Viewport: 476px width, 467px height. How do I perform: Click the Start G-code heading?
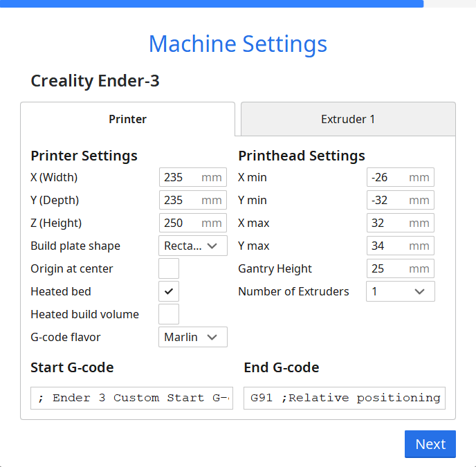coord(72,367)
